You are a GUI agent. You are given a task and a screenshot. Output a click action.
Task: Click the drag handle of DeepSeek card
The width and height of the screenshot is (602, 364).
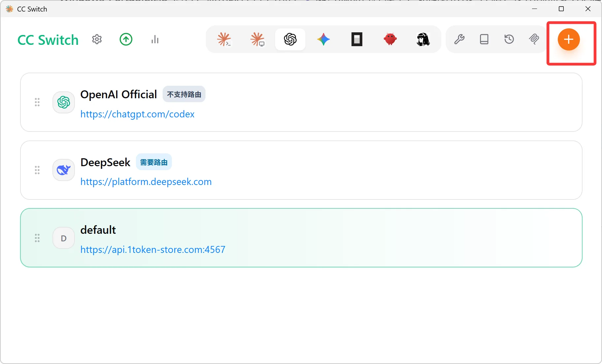[x=37, y=170]
